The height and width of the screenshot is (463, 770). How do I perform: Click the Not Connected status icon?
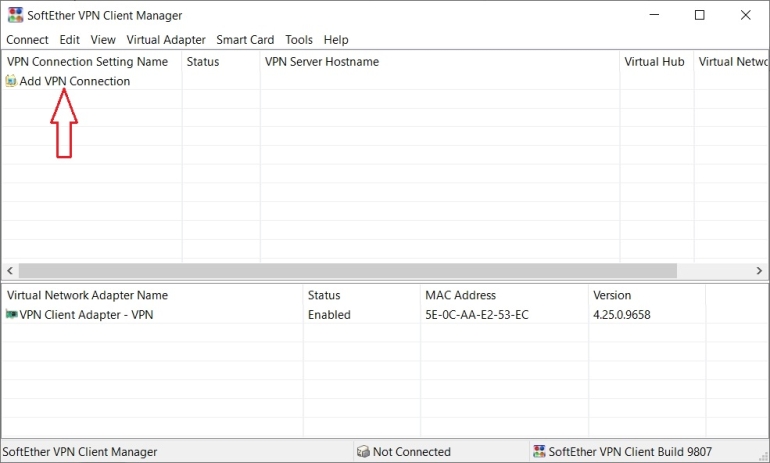363,452
